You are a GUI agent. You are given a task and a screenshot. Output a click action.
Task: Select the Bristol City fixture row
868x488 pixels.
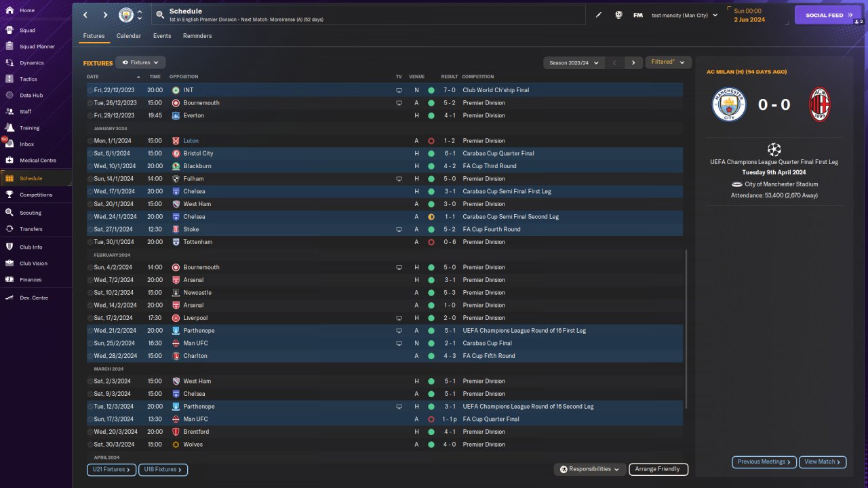(384, 153)
